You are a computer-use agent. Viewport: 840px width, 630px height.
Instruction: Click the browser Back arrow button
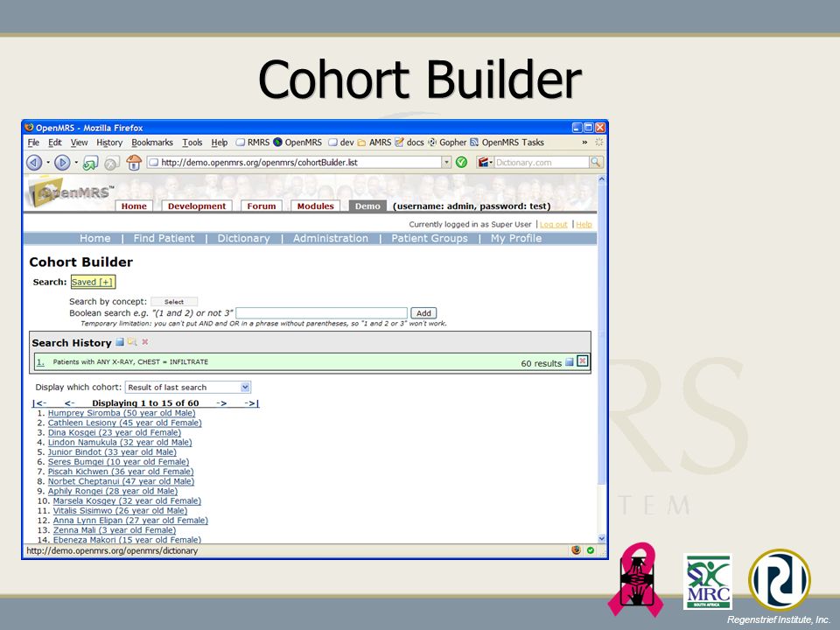coord(34,163)
